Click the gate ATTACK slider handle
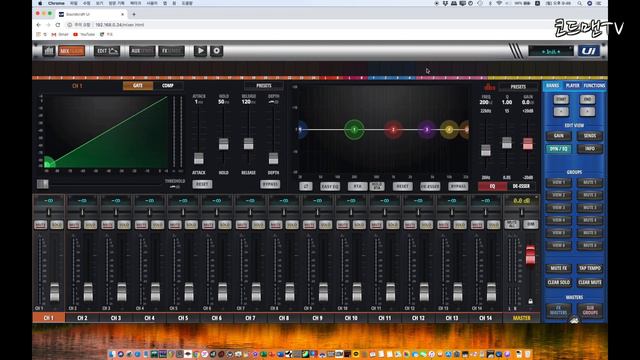640x360 pixels. pyautogui.click(x=199, y=158)
